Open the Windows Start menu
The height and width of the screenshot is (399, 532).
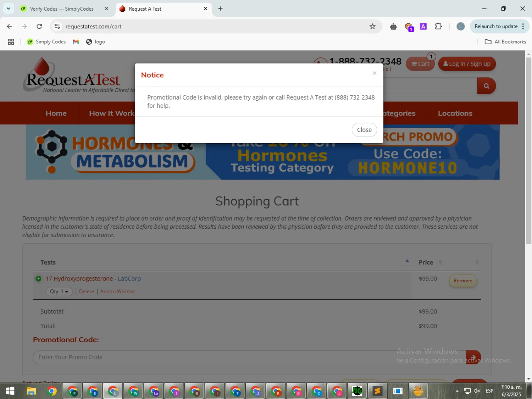tap(10, 391)
